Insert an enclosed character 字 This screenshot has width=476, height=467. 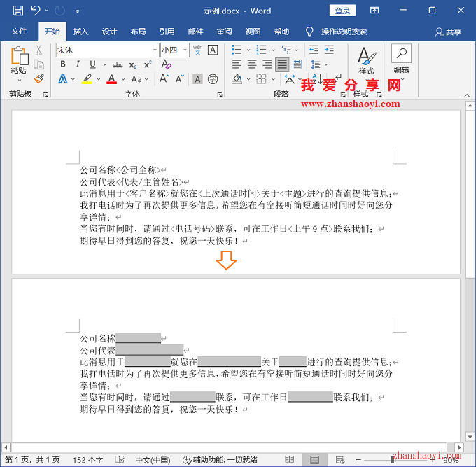point(213,79)
